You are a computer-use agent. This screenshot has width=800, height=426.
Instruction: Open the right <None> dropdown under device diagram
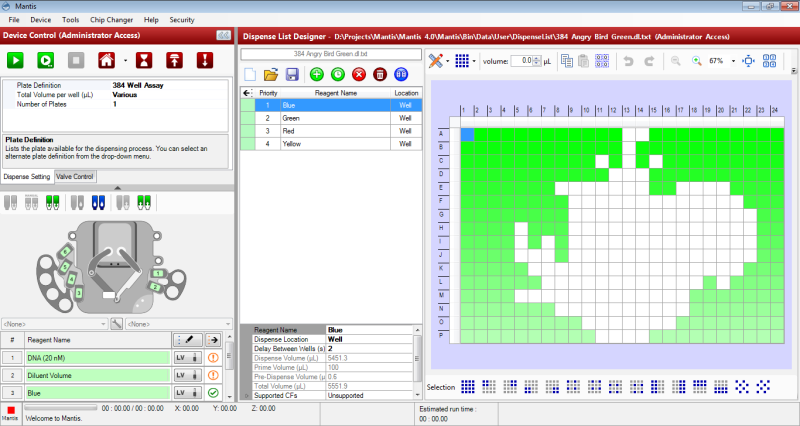[179, 324]
